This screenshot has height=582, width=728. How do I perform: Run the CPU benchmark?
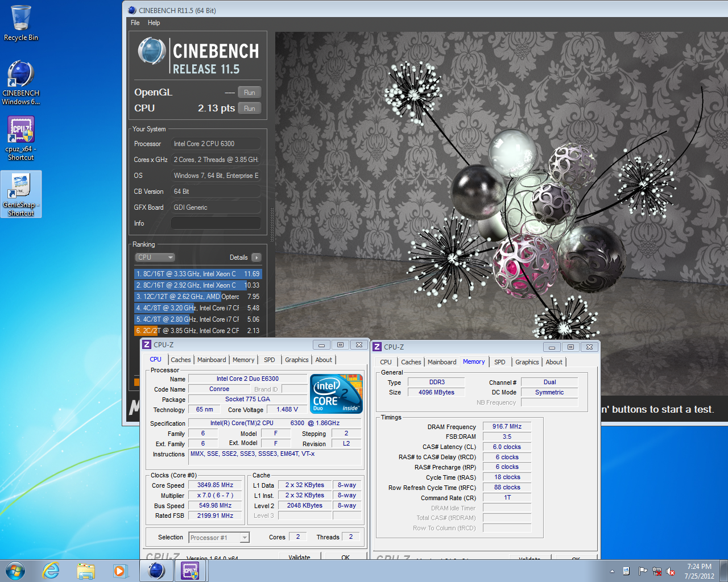click(x=250, y=109)
